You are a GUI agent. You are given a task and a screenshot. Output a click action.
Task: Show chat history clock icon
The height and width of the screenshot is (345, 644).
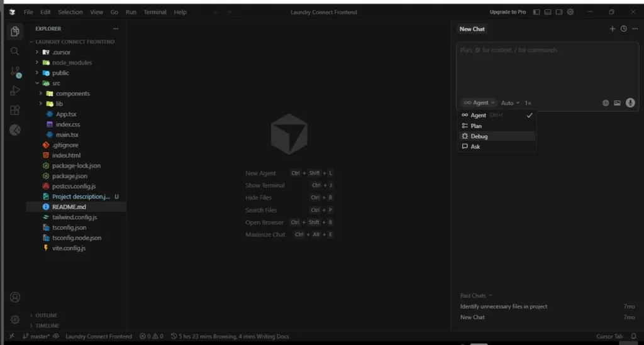pyautogui.click(x=623, y=29)
